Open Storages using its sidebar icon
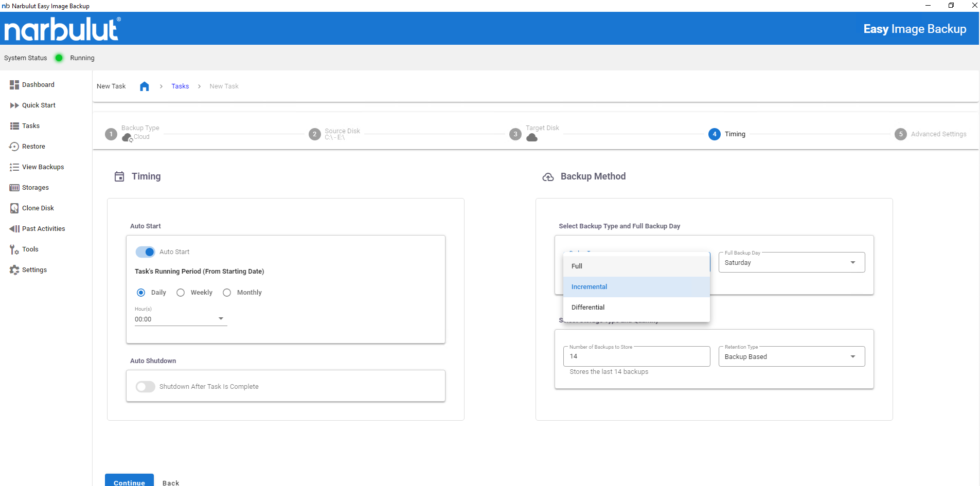980x486 pixels. [14, 188]
